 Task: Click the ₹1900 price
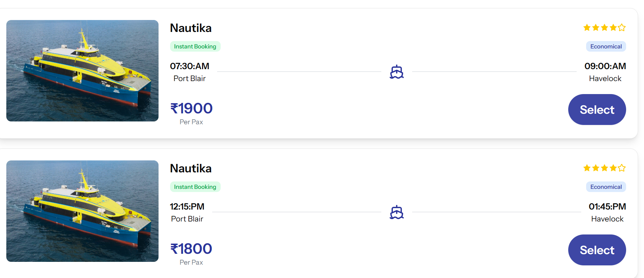192,108
